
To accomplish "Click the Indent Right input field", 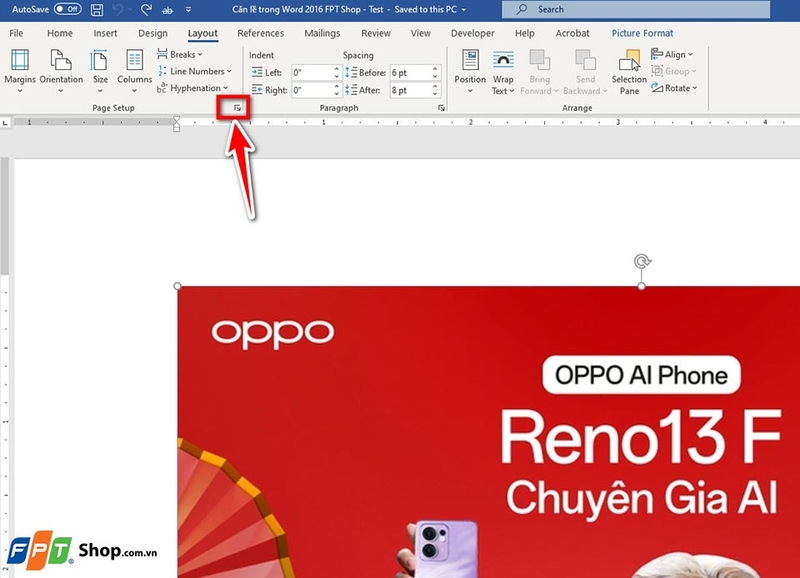I will (x=312, y=90).
